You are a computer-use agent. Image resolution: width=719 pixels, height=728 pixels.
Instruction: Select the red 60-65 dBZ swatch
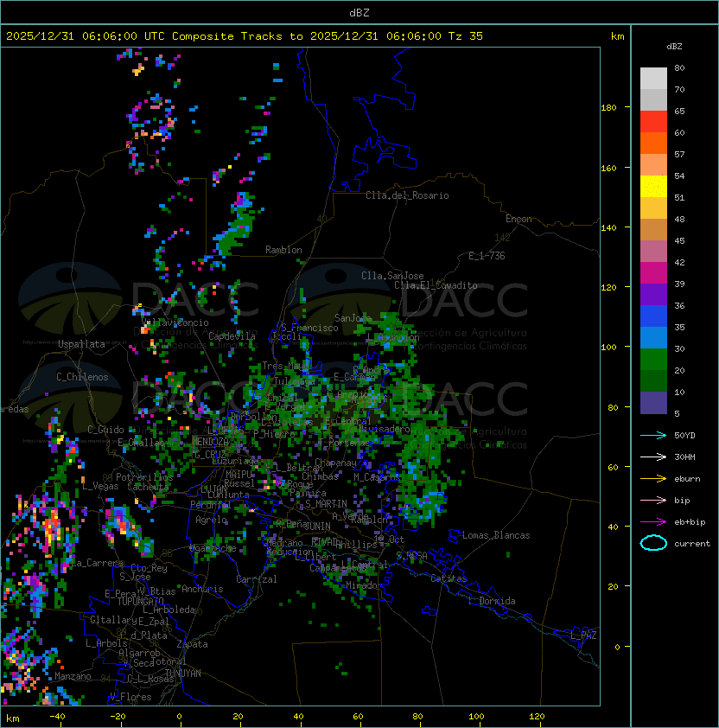pyautogui.click(x=653, y=122)
